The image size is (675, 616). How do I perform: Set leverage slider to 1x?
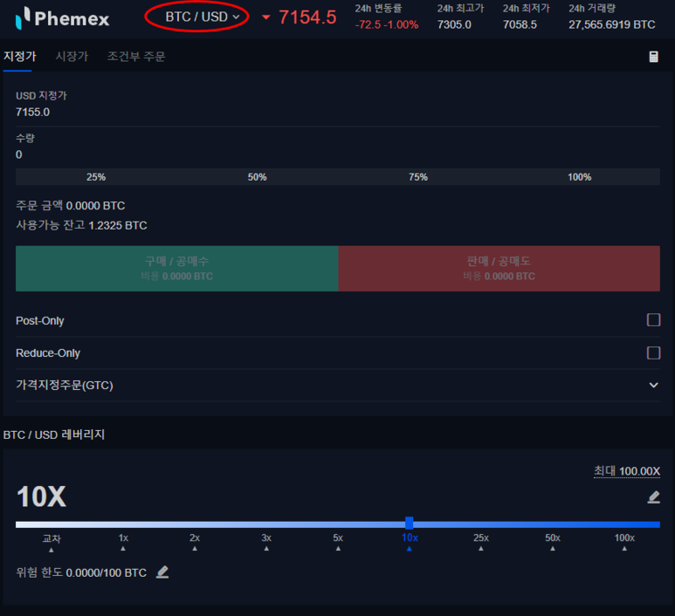pyautogui.click(x=123, y=542)
